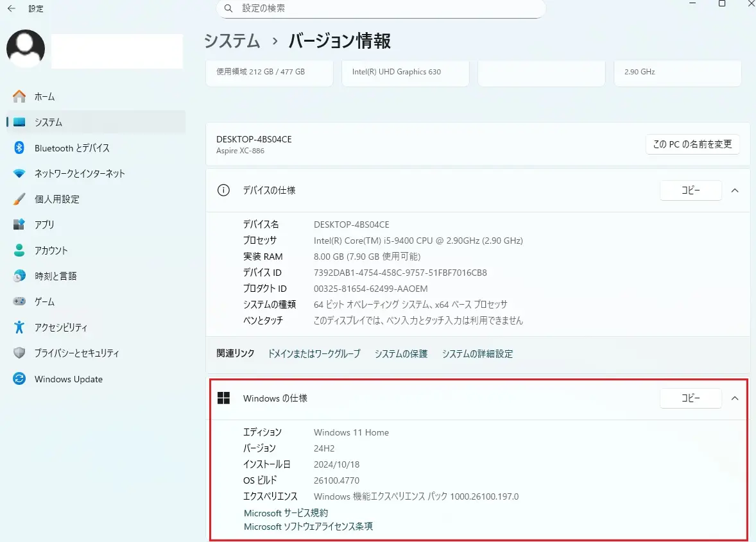Viewport: 756px width, 542px height.
Task: Open Microsoft サービス規約 link
Action: [x=286, y=512]
